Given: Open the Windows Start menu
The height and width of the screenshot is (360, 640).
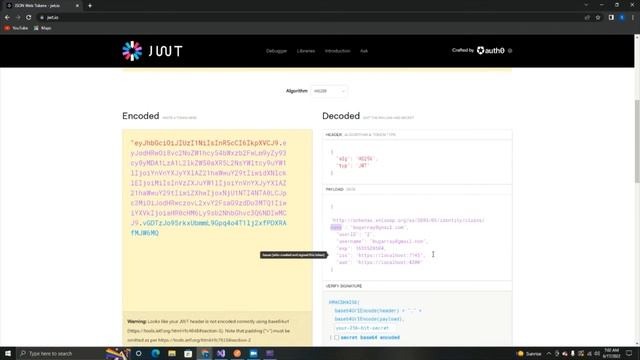Looking at the screenshot, I should [x=8, y=353].
